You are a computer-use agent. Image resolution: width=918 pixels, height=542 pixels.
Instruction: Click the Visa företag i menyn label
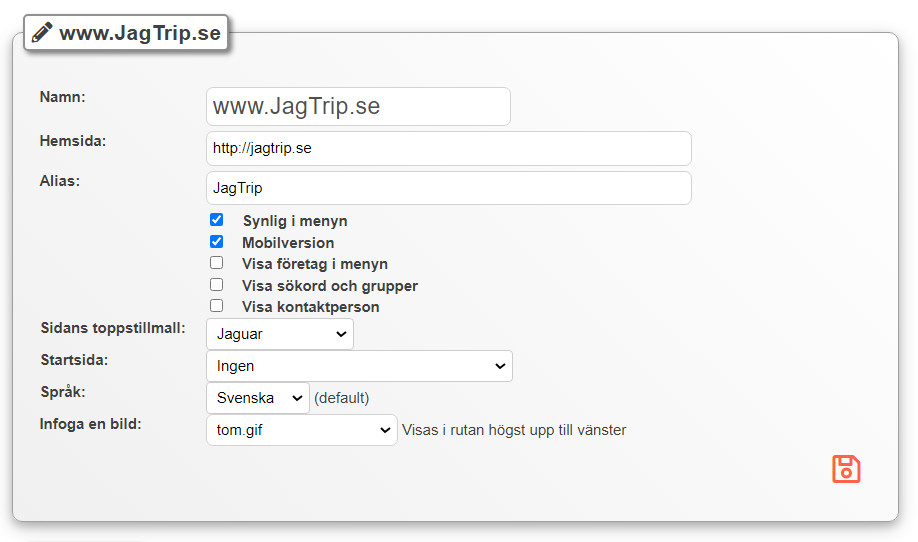pyautogui.click(x=315, y=264)
